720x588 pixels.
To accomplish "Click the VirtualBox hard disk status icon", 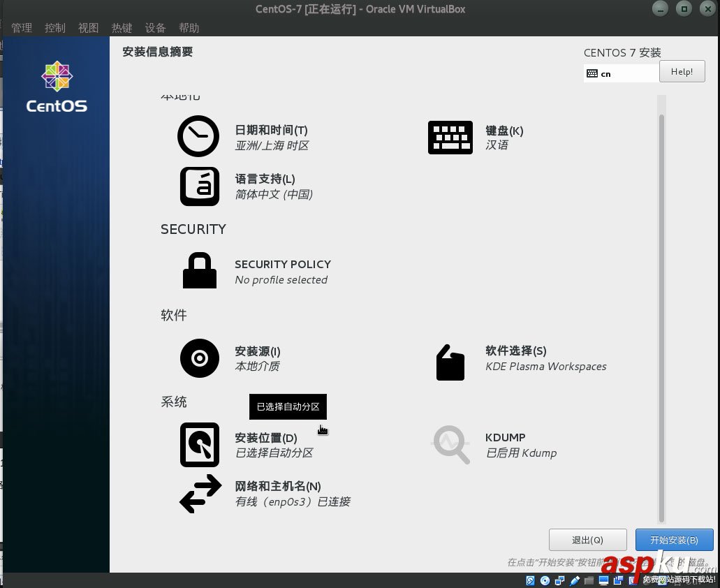I will coord(530,580).
